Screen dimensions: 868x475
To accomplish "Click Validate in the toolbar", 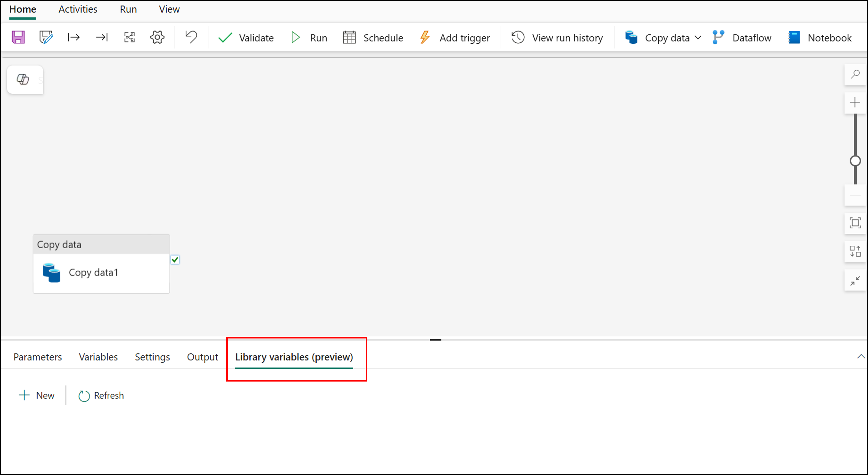I will click(x=246, y=37).
